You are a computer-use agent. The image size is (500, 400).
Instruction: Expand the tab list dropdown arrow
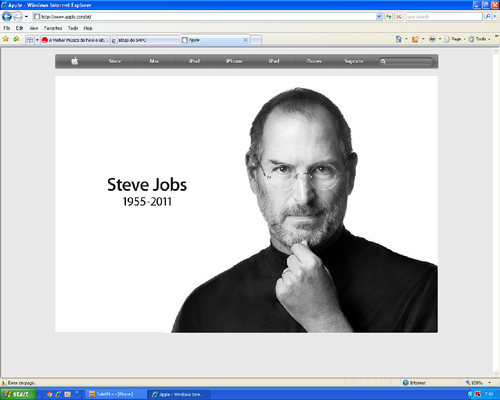tap(37, 40)
